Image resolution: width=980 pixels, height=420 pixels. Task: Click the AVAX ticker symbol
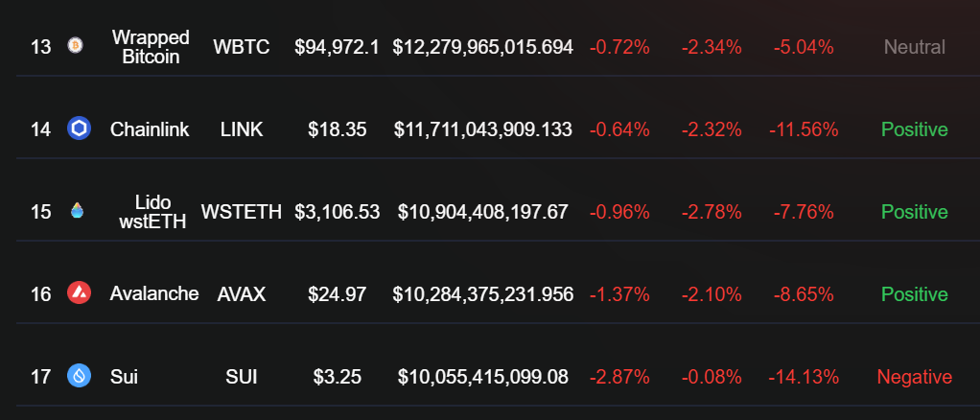[241, 294]
